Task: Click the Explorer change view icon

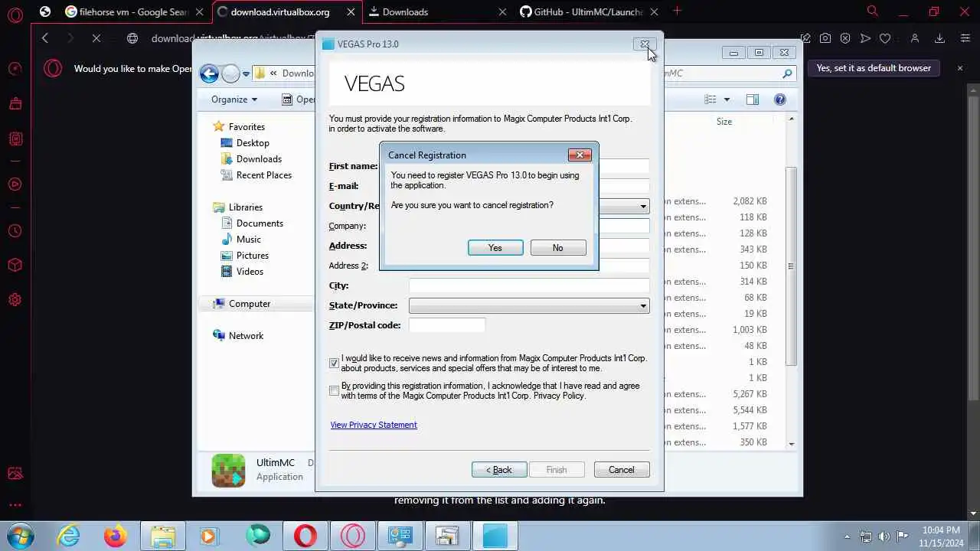Action: click(x=710, y=99)
